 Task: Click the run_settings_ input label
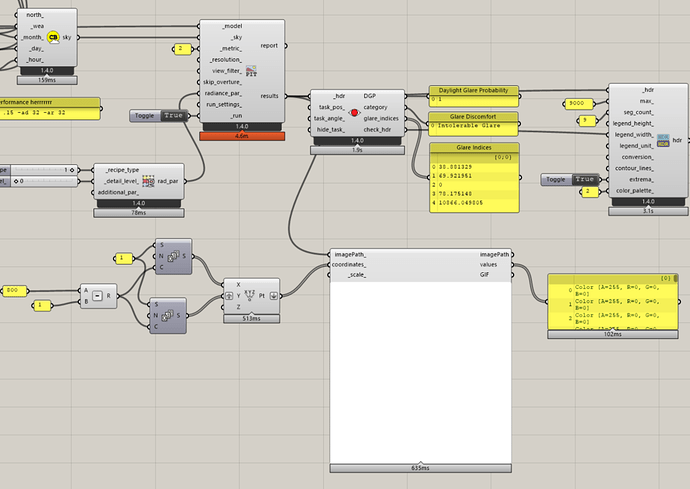tap(224, 105)
